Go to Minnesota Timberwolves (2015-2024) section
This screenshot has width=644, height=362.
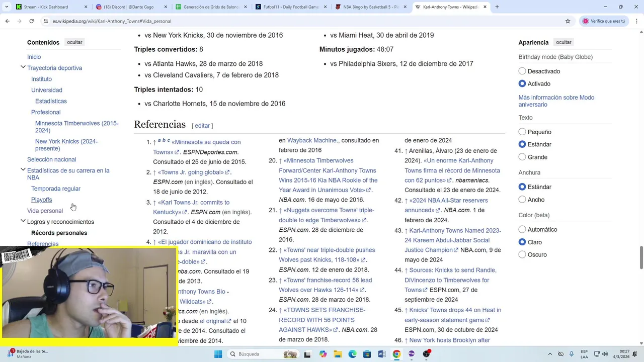click(x=77, y=127)
